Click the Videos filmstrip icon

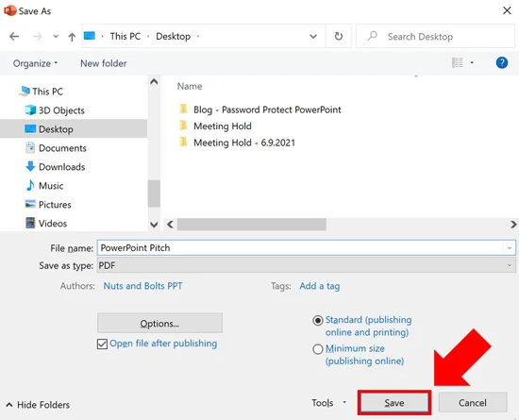tap(30, 223)
